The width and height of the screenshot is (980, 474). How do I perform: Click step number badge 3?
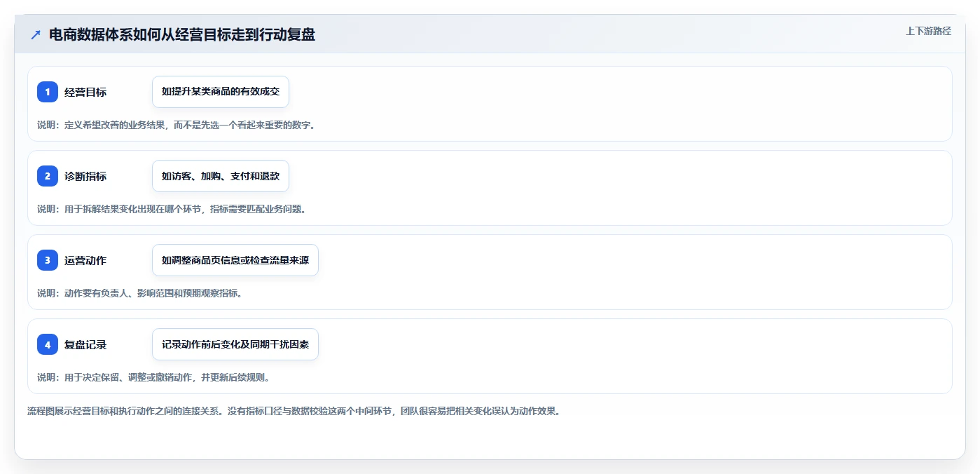(48, 260)
